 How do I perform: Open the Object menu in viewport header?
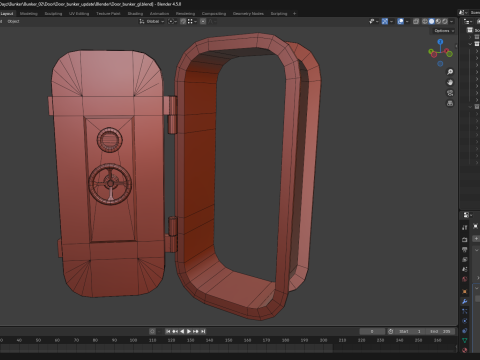click(x=13, y=21)
